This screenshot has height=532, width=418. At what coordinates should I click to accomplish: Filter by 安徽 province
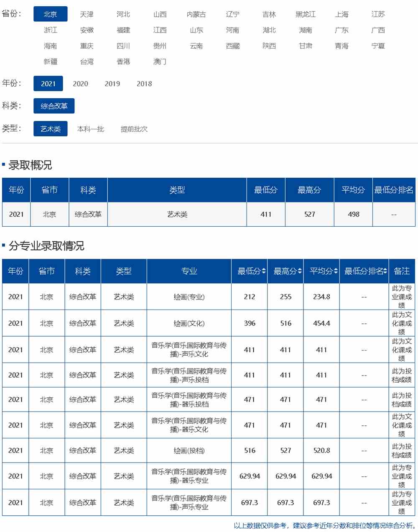tap(87, 30)
